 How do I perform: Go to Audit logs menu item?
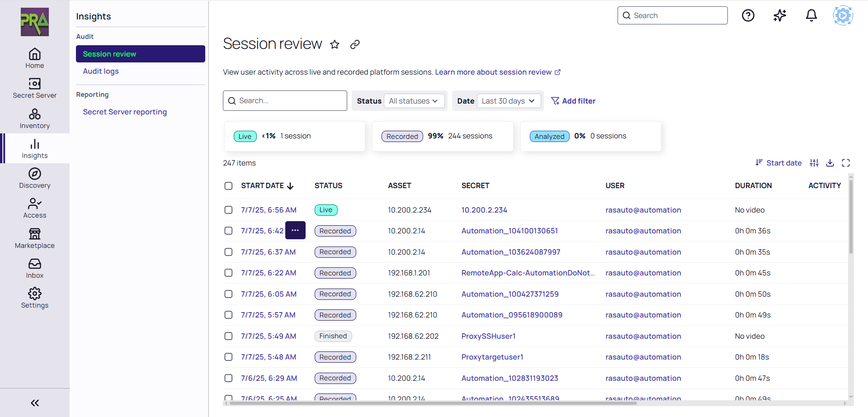[101, 71]
